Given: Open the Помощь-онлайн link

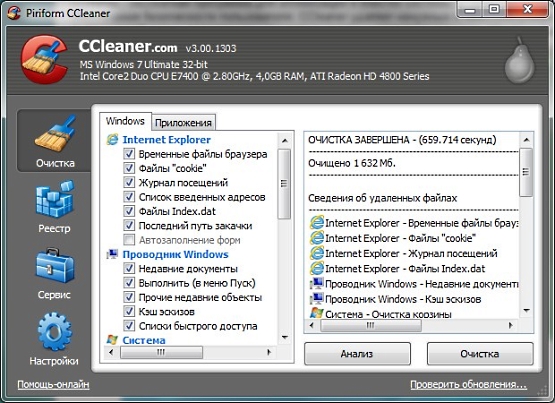Looking at the screenshot, I should pyautogui.click(x=53, y=384).
